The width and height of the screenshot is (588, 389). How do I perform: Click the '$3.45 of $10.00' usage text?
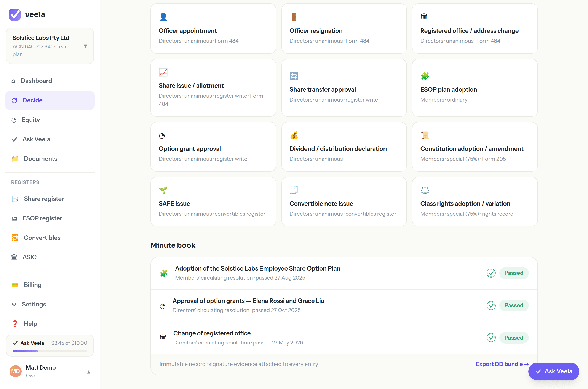coord(69,343)
